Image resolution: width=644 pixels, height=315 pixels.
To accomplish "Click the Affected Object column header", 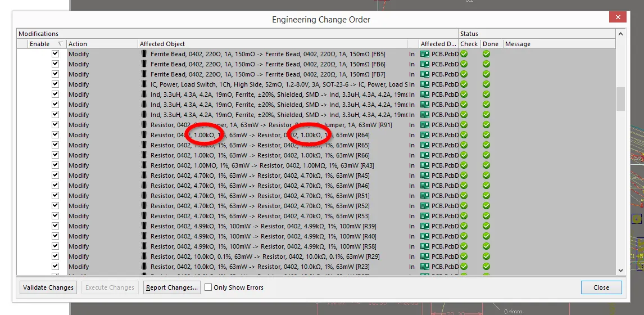I will pyautogui.click(x=273, y=44).
